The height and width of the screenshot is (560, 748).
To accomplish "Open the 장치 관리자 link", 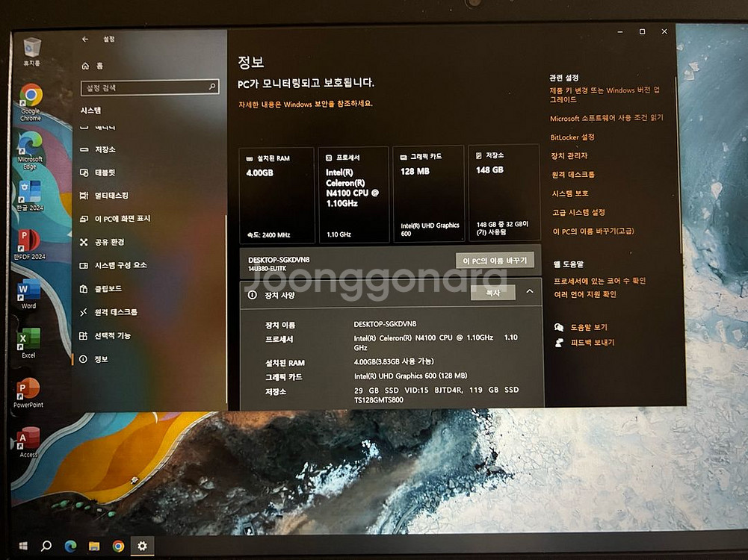I will pyautogui.click(x=569, y=156).
